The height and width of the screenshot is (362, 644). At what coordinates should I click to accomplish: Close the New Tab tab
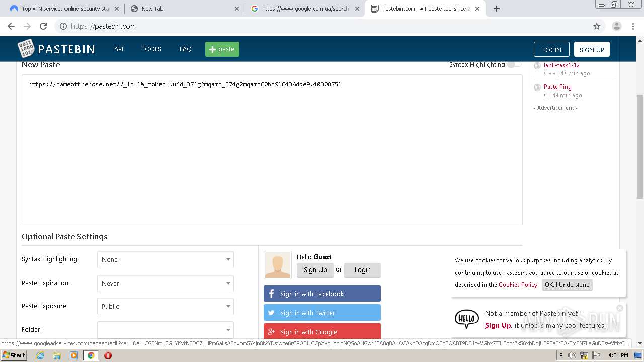tap(237, 9)
